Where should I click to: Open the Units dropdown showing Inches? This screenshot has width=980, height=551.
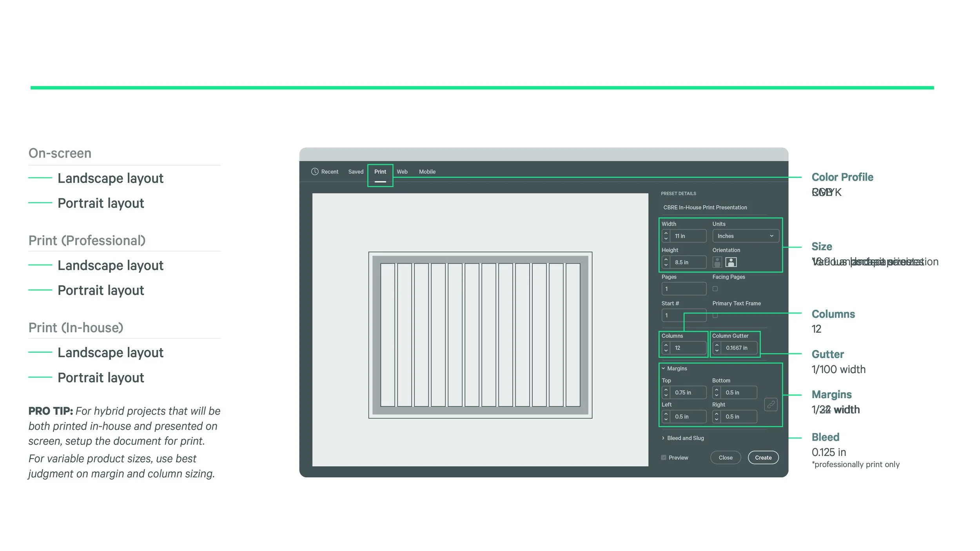pyautogui.click(x=746, y=236)
